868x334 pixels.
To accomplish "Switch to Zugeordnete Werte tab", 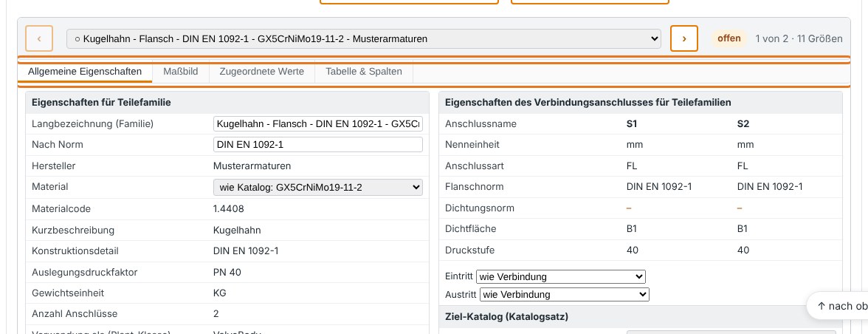I will point(262,72).
